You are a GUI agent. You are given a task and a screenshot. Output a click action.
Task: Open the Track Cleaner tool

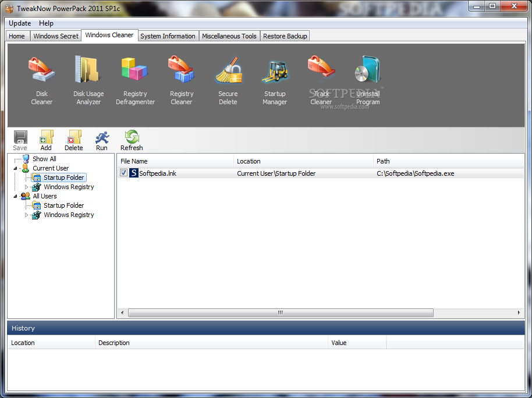(321, 81)
